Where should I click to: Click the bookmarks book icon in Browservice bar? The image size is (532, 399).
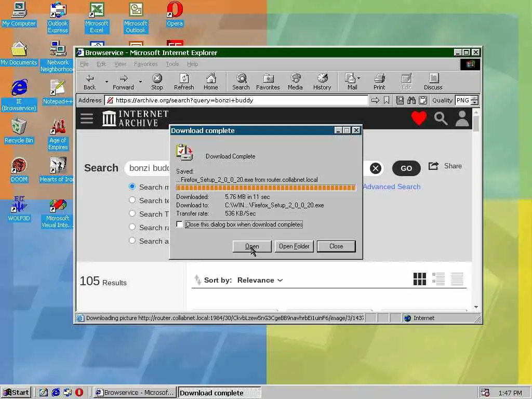coord(400,100)
